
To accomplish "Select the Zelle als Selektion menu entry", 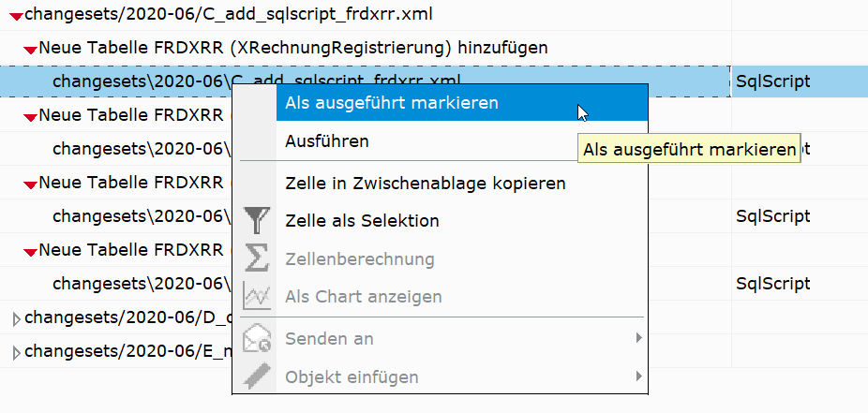I will [362, 221].
